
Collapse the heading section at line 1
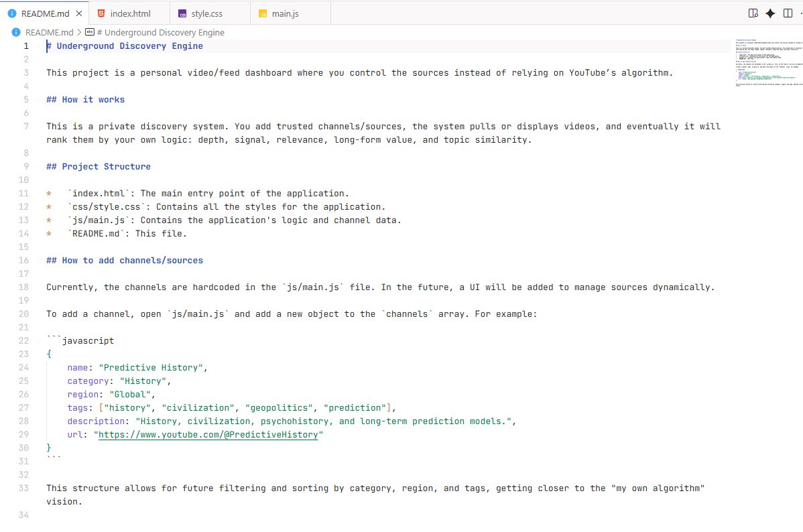(40, 46)
